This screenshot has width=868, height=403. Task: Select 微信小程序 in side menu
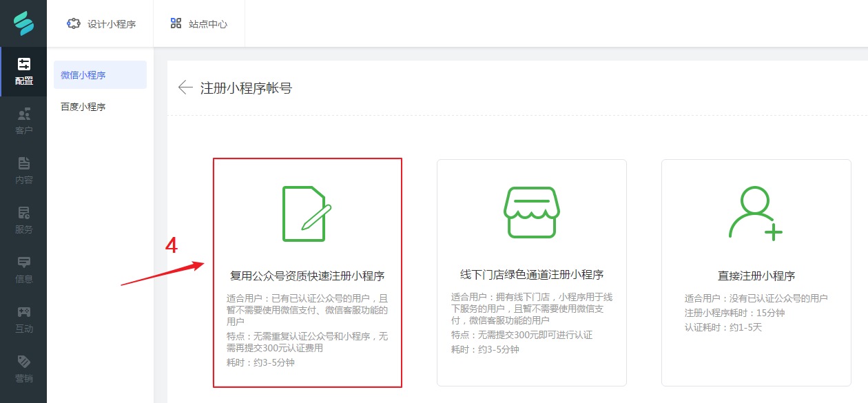[x=100, y=74]
